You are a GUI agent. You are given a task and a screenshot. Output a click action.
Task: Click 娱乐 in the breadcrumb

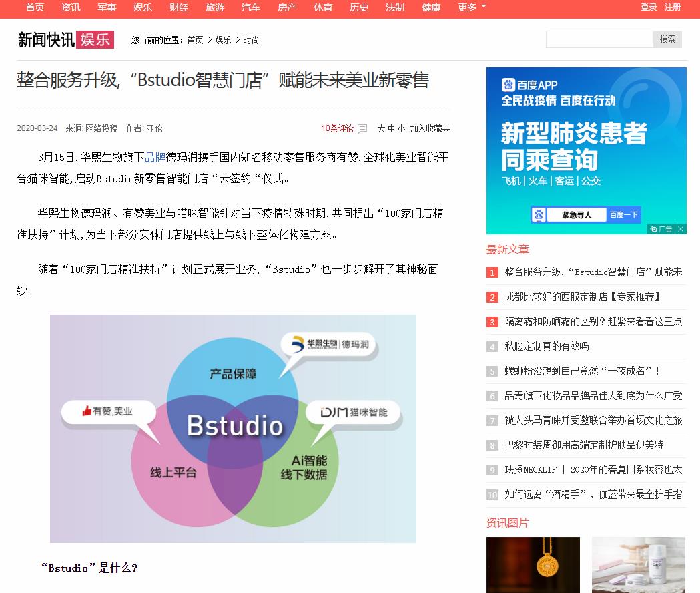224,40
